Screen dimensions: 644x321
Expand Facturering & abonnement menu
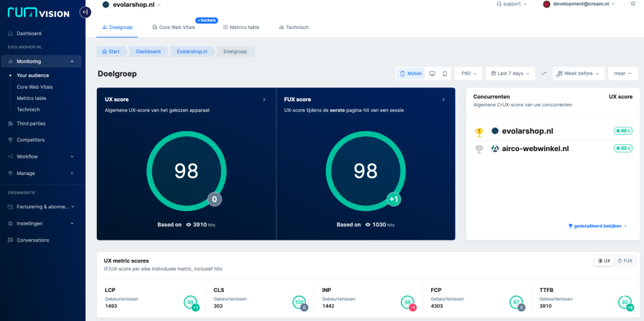click(x=41, y=206)
